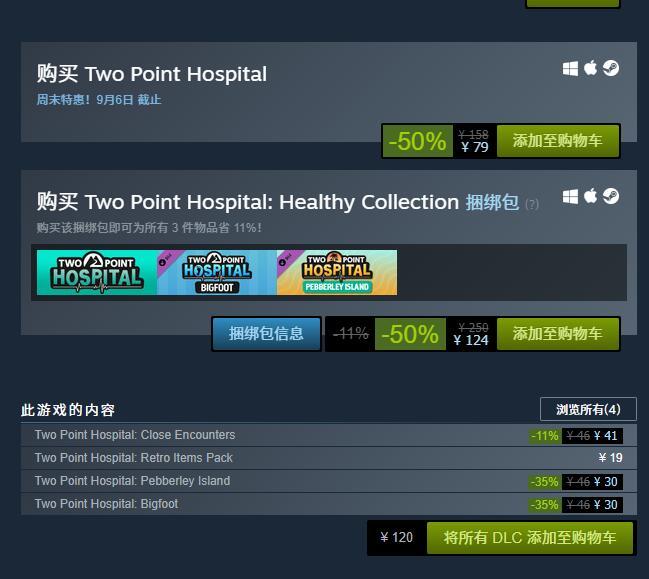Add Two Point Hospital ¥79 to cart
Viewport: 649px width, 579px height.
(558, 141)
